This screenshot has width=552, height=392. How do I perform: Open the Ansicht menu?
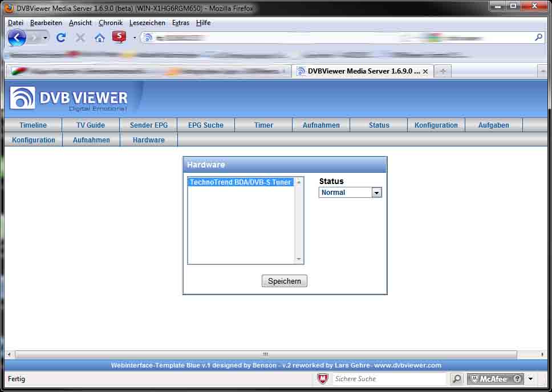point(80,23)
